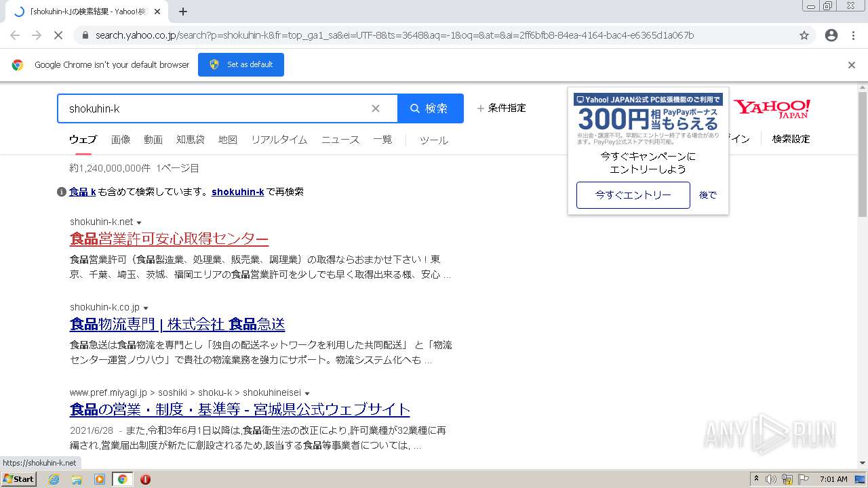Open the ツール menu
868x488 pixels.
(434, 140)
